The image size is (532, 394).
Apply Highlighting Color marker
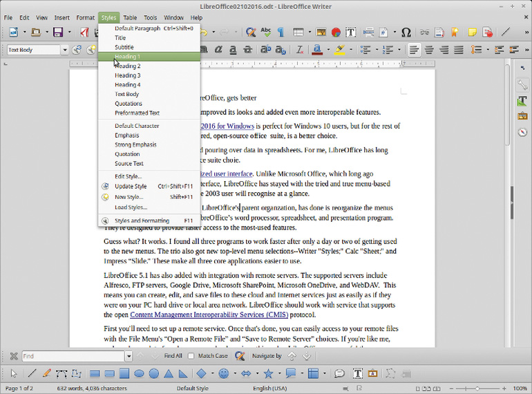340,50
